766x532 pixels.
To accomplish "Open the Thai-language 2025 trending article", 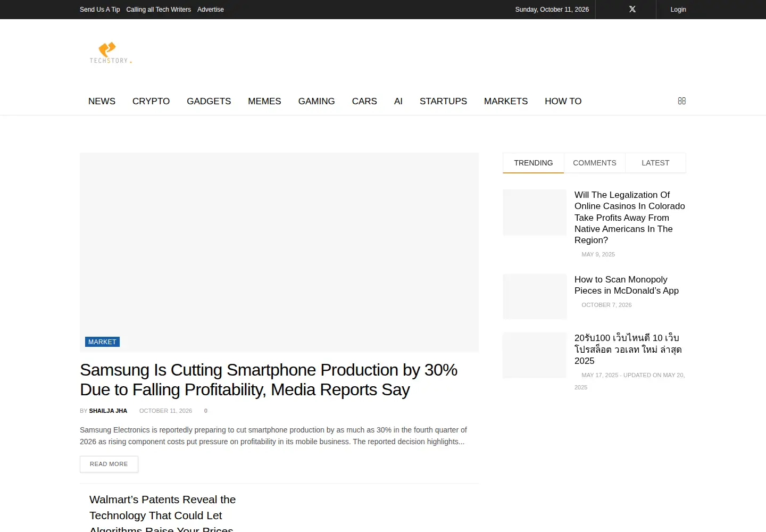I will tap(628, 350).
